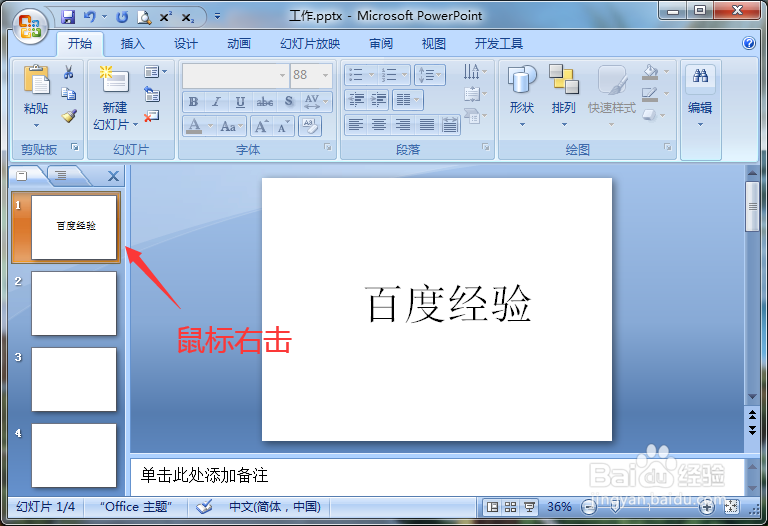
Task: Increase list indent level
Action: (x=378, y=100)
